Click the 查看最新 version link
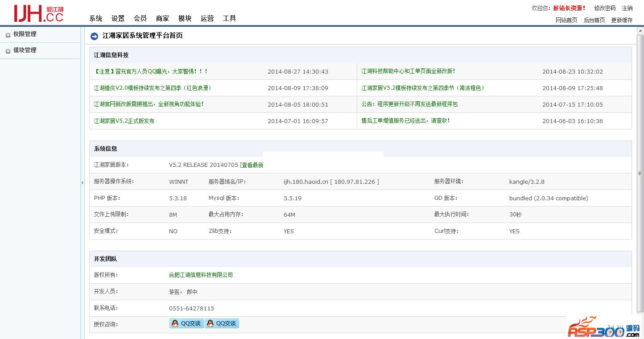 coord(252,165)
